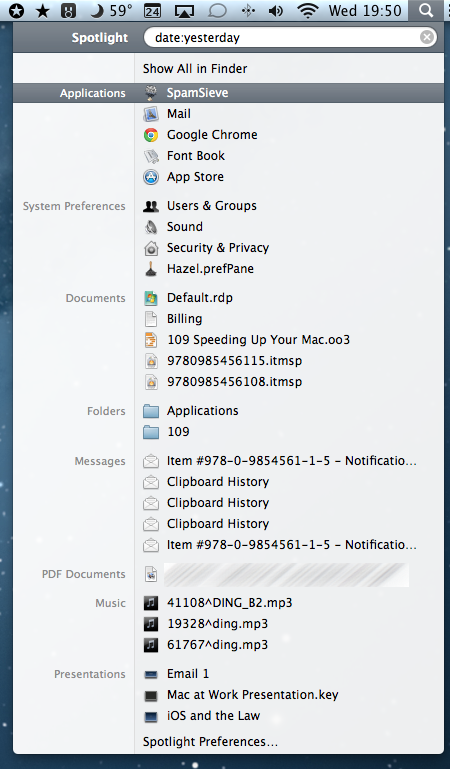This screenshot has height=769, width=450.
Task: Open 41108^DING_B2.mp3 music file
Action: [x=229, y=603]
